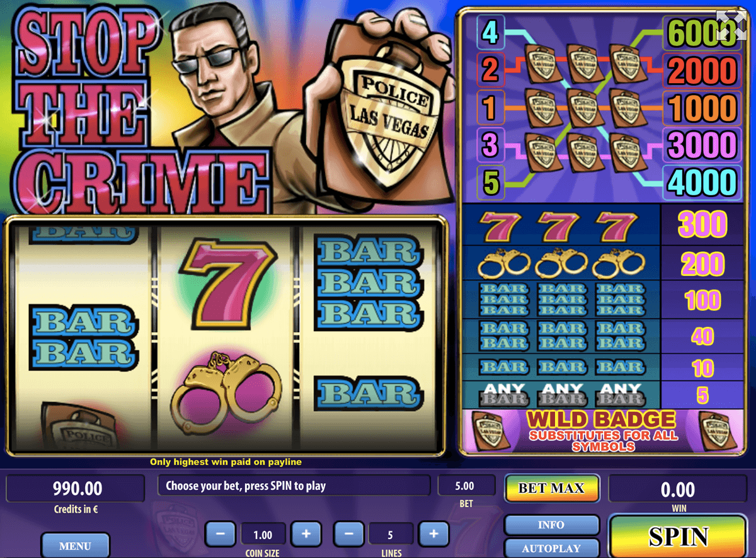Screen dimensions: 756x558
Task: Open the INFO panel
Action: coord(552,525)
